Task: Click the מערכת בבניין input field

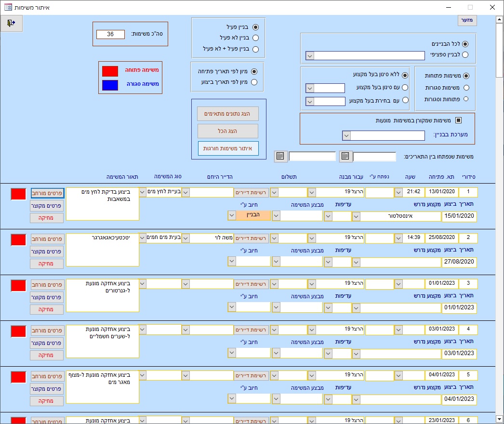Action: pyautogui.click(x=387, y=136)
